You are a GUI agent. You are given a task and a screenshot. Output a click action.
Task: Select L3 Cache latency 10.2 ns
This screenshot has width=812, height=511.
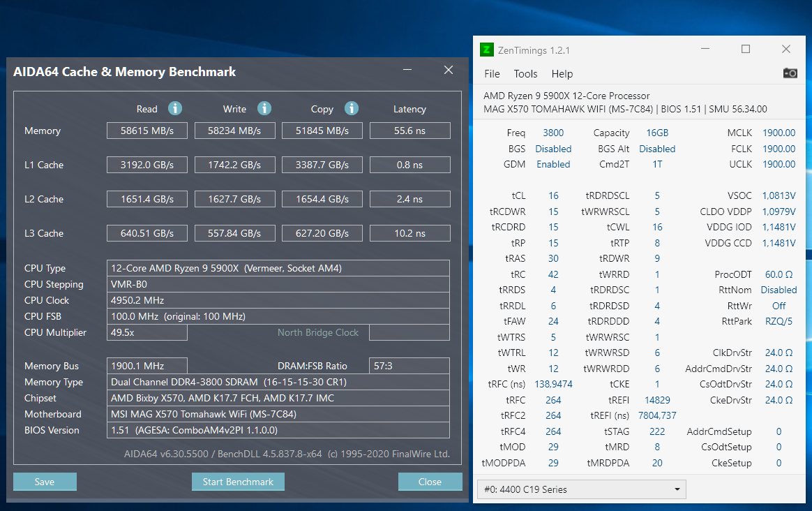409,233
